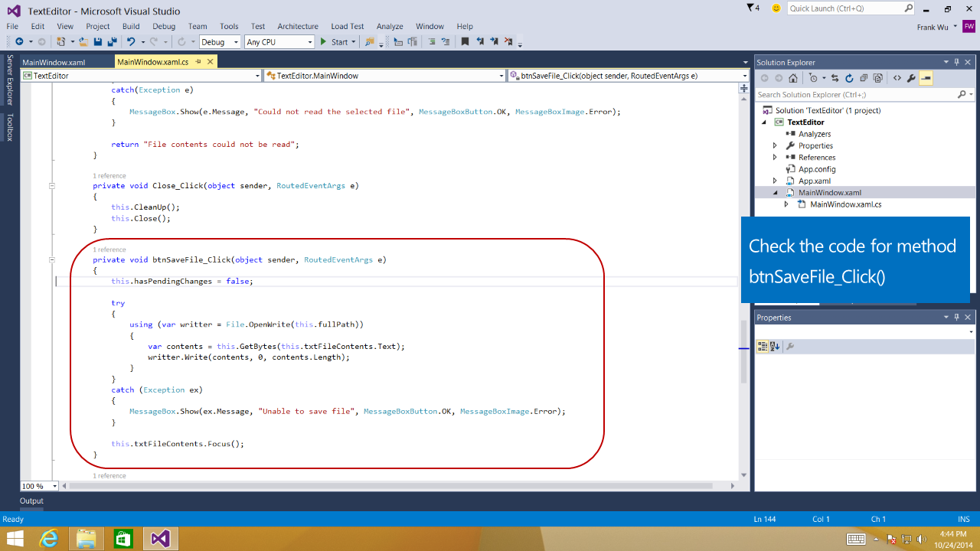Click the Alphabetical sort icon in Properties
This screenshot has width=980, height=551.
(x=775, y=347)
